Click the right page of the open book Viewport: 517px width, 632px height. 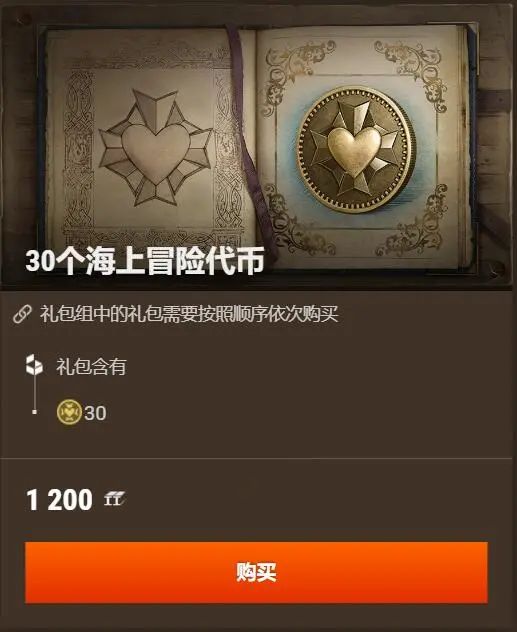tap(363, 147)
